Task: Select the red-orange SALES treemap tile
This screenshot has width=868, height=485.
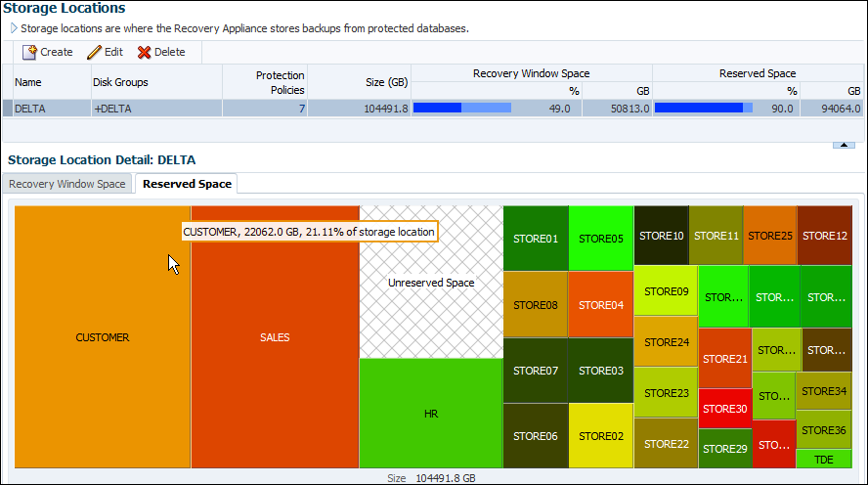Action: click(275, 337)
